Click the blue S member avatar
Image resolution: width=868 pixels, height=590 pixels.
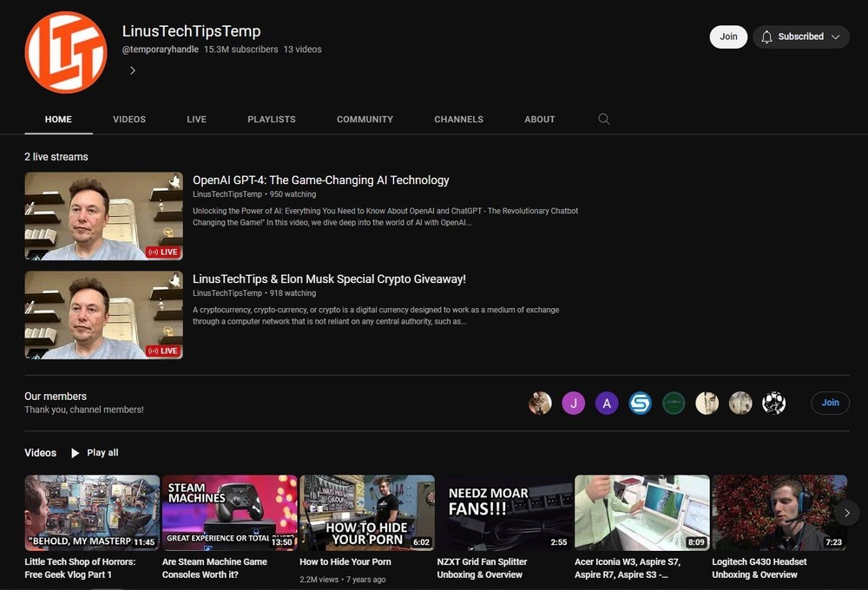click(x=641, y=403)
